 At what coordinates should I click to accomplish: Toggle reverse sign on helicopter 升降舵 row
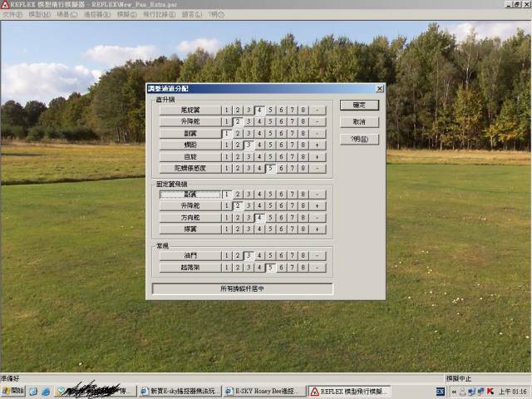pos(318,121)
